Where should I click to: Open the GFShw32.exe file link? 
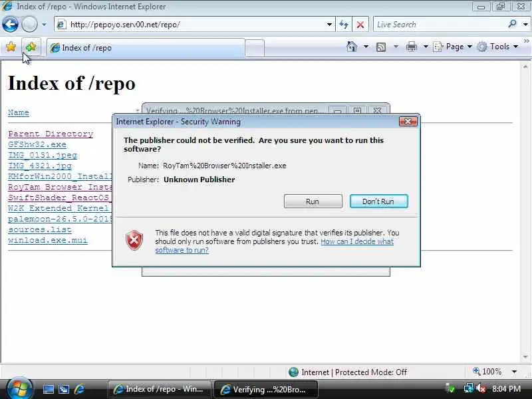[x=37, y=144]
